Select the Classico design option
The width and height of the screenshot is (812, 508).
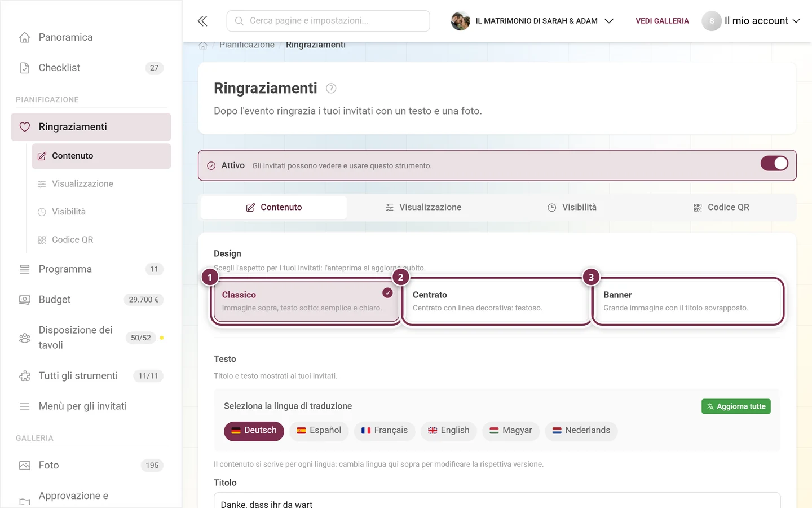305,301
